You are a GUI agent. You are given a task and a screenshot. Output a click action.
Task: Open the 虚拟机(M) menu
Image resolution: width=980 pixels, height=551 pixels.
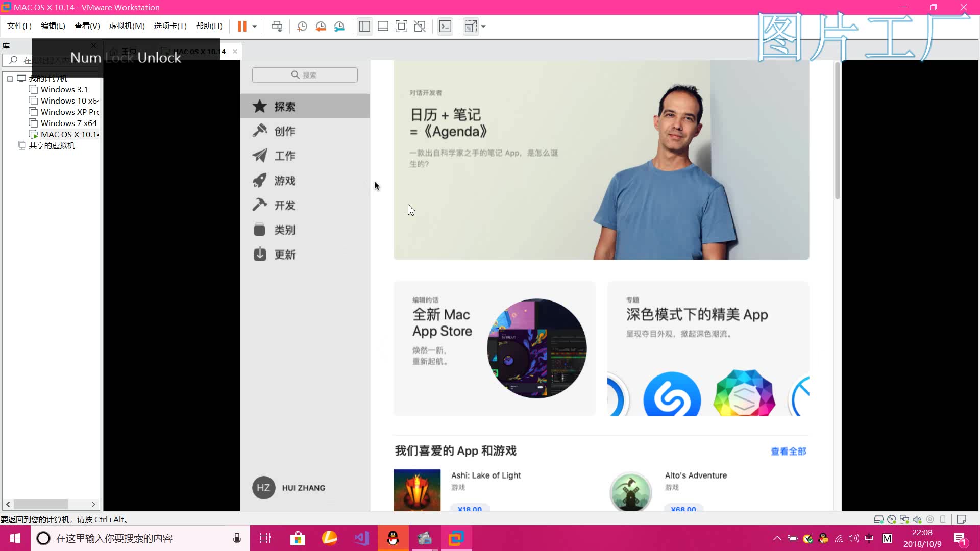pos(127,26)
